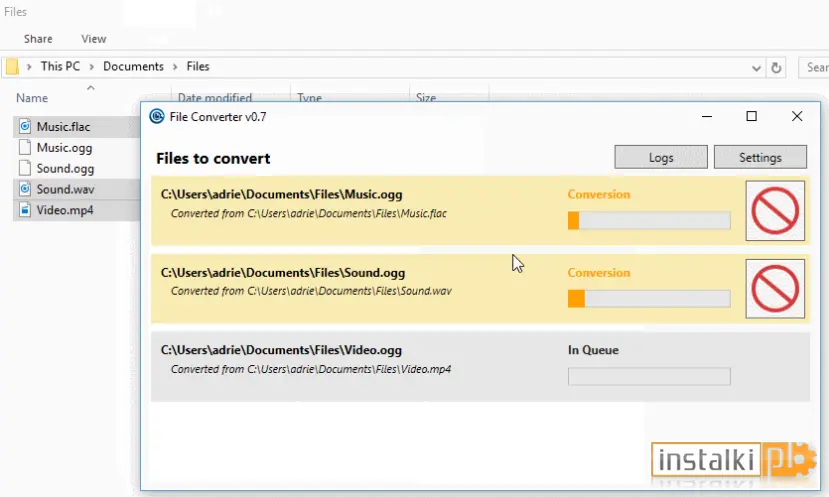Viewport: 829px width, 497px height.
Task: Open the Share ribbon tab
Action: [38, 39]
